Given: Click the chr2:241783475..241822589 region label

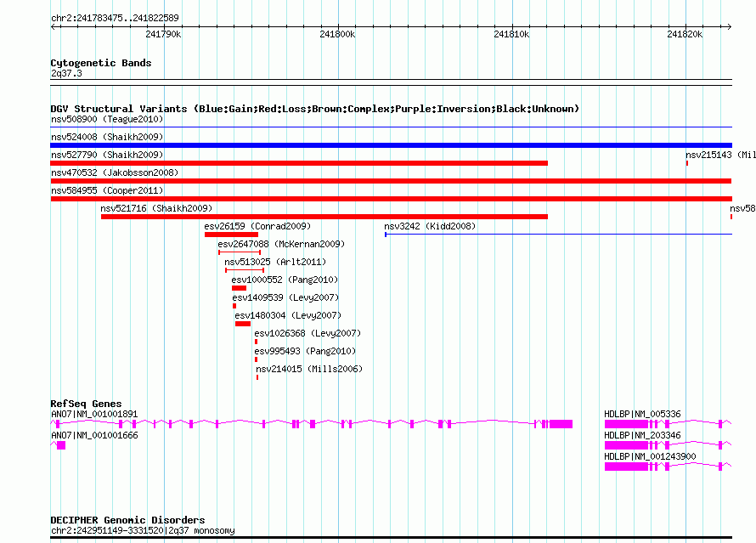Looking at the screenshot, I should point(115,18).
